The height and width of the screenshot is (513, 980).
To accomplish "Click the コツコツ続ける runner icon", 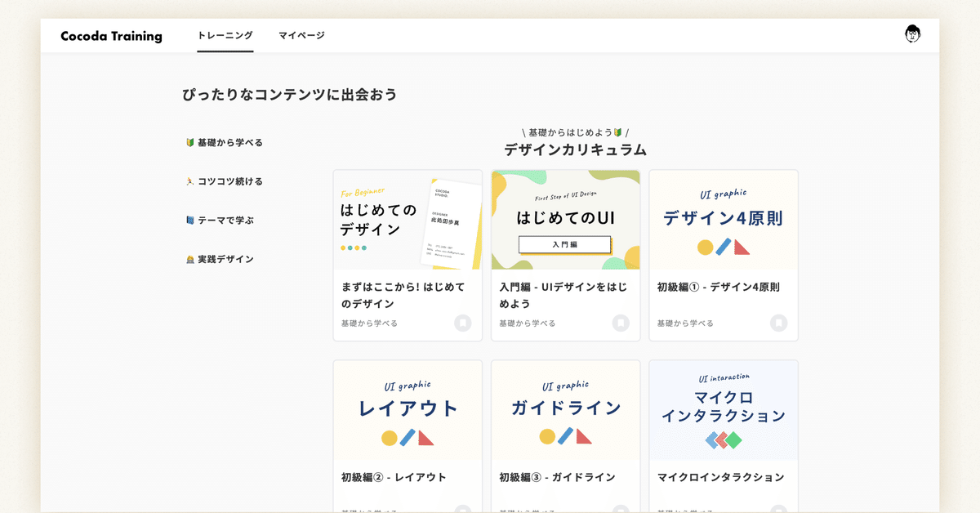I will point(188,181).
